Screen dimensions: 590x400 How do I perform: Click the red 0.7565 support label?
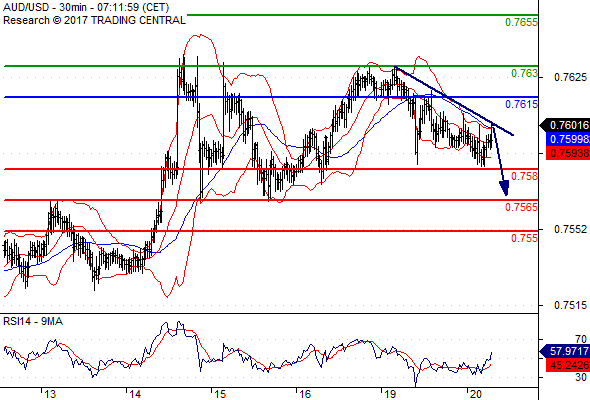pos(521,207)
